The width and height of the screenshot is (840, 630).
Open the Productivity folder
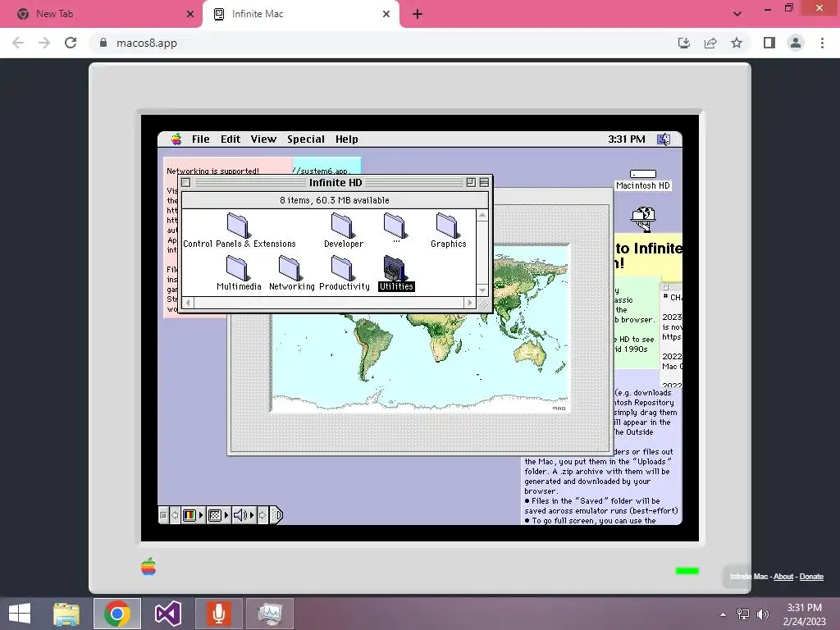click(x=342, y=268)
